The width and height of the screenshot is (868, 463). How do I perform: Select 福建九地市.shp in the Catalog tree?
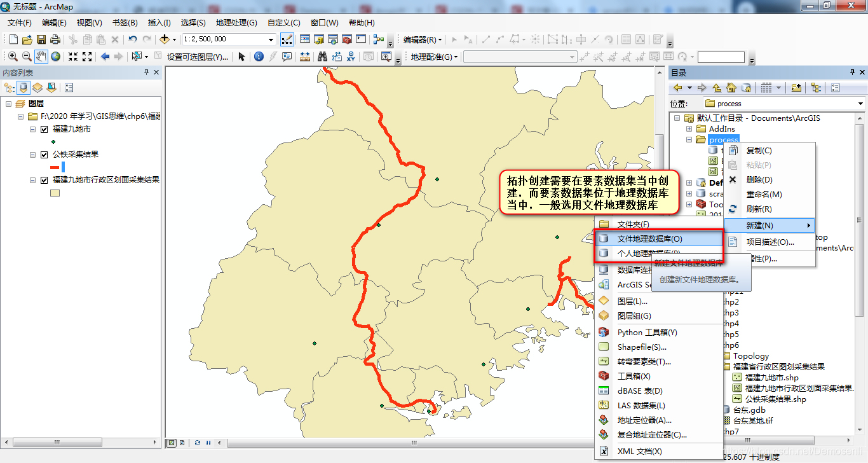[771, 378]
